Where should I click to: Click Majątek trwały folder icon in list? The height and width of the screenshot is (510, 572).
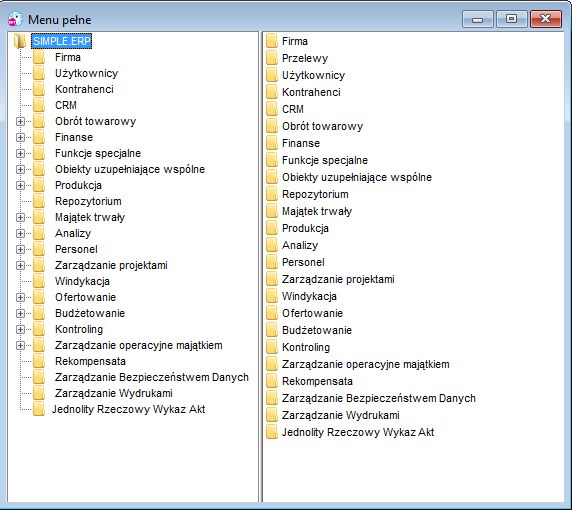point(272,211)
